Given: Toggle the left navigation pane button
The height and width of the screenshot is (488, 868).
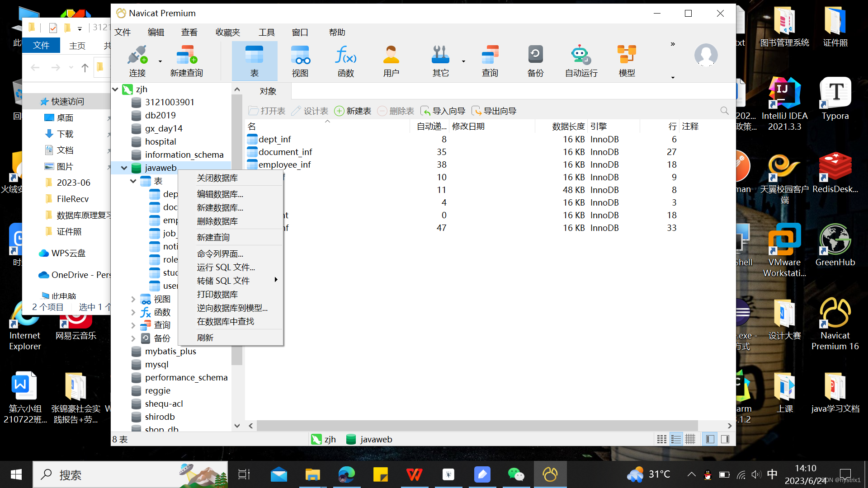Looking at the screenshot, I should [x=710, y=439].
